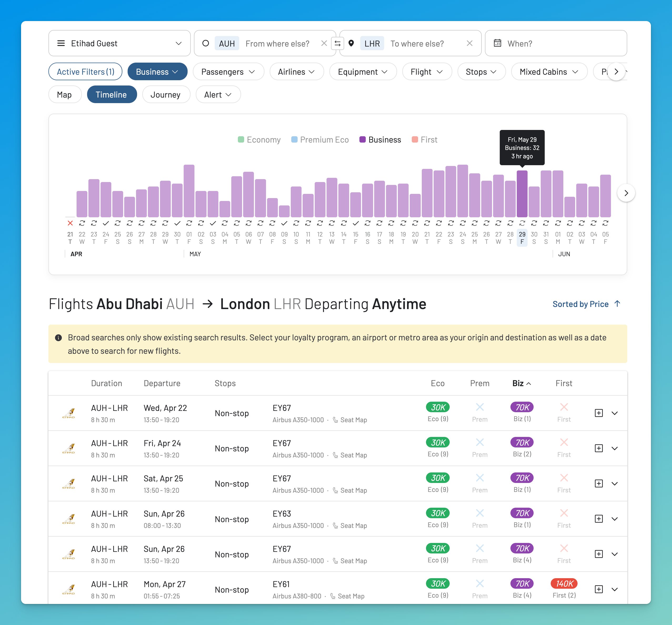Open the hamburger menu next to Etihad Guest

(61, 43)
